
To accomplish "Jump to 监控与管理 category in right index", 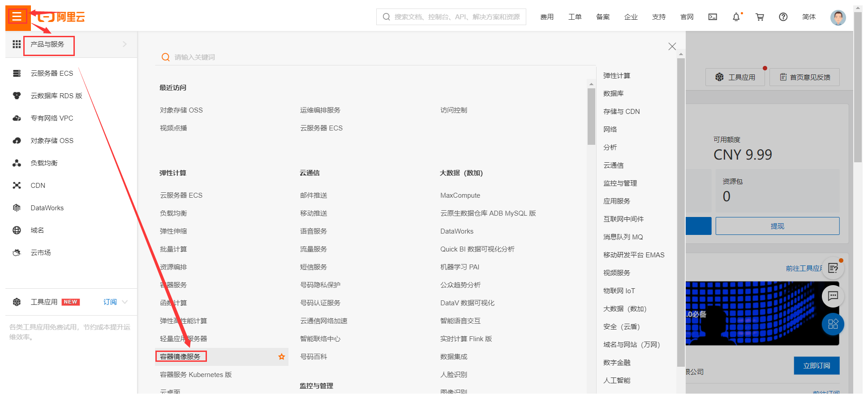I will click(620, 183).
